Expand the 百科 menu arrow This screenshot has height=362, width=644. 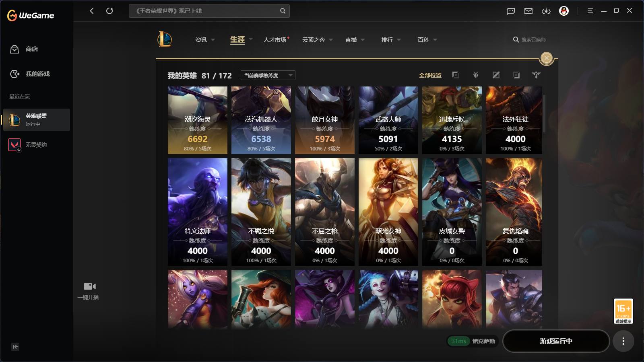(435, 40)
